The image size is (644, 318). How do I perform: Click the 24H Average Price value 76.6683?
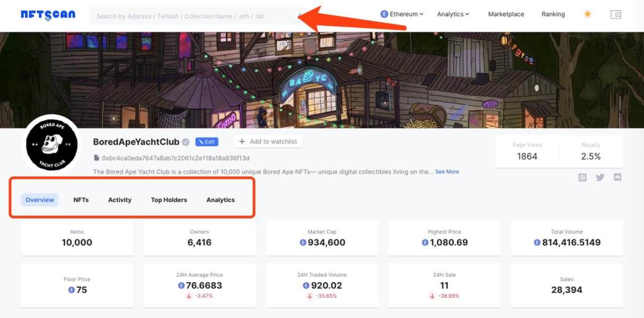203,285
